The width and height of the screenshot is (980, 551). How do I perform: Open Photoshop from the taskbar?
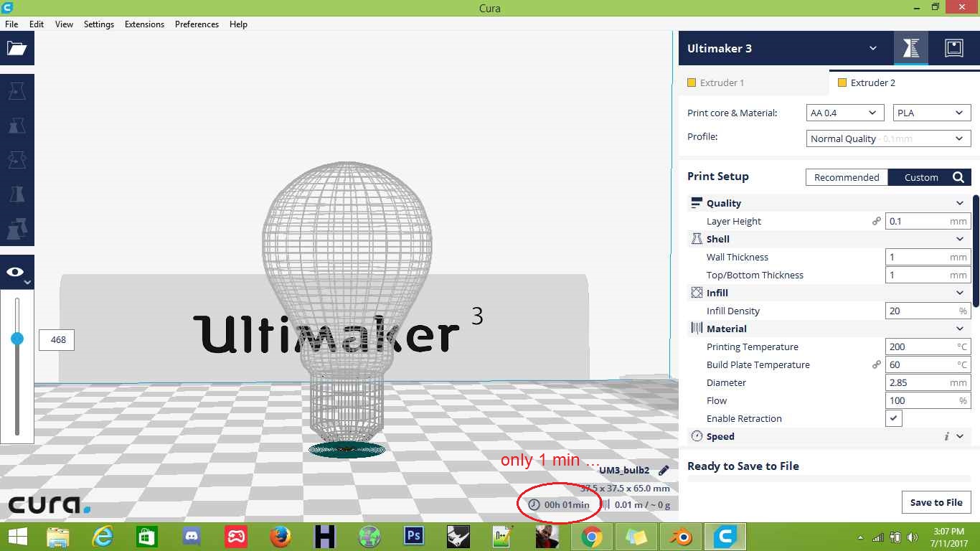pyautogui.click(x=413, y=537)
